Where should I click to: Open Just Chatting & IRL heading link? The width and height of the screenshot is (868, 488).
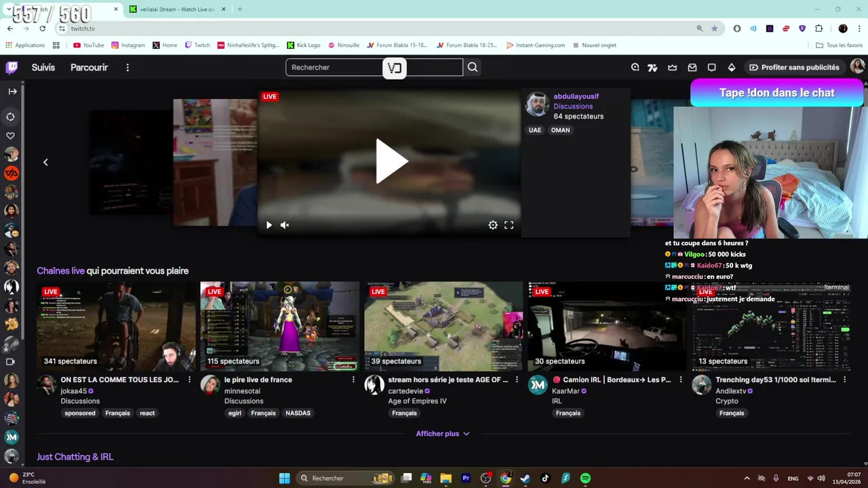75,457
